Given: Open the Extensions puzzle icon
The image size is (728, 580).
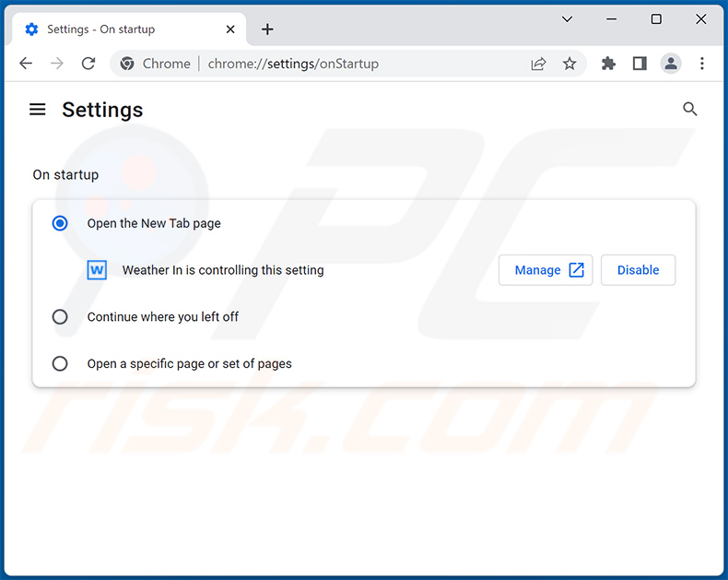Looking at the screenshot, I should coord(608,64).
